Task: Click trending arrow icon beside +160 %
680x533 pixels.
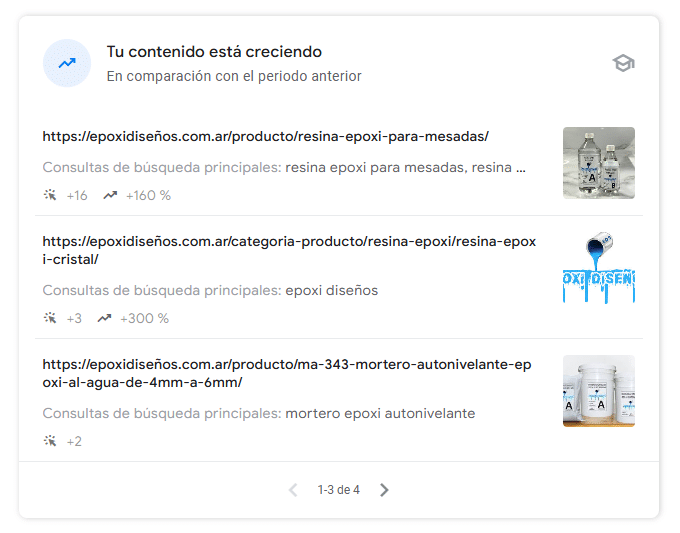Action: pos(110,195)
